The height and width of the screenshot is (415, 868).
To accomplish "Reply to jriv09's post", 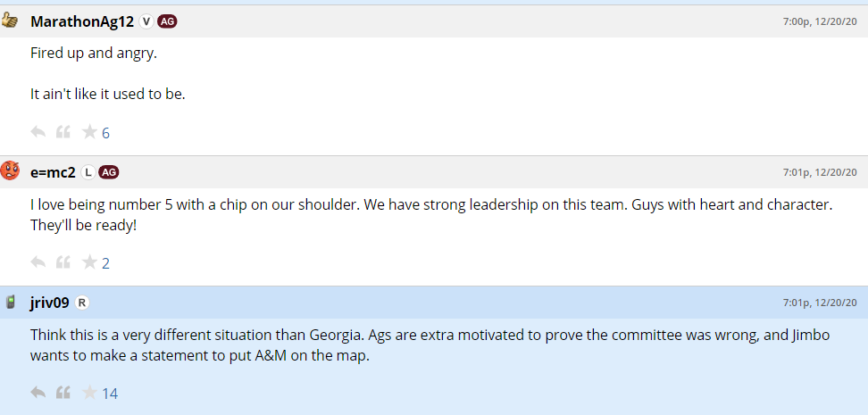I will [x=38, y=393].
